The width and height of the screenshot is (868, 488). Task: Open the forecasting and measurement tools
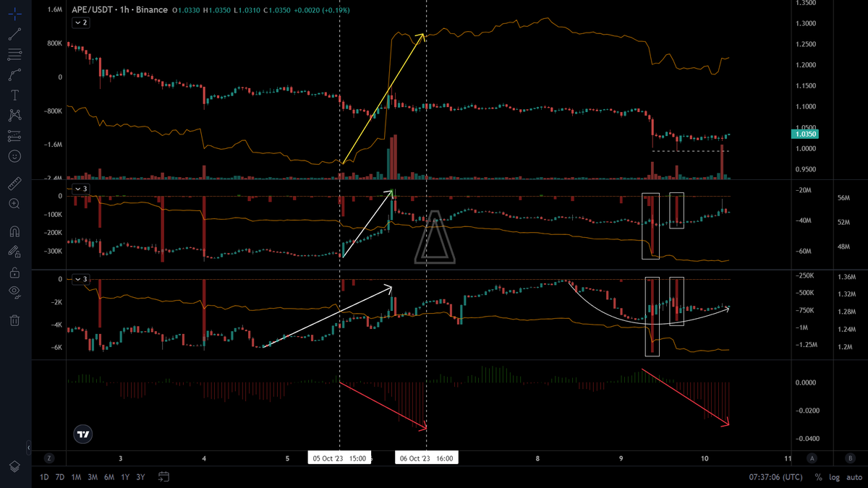(x=14, y=135)
